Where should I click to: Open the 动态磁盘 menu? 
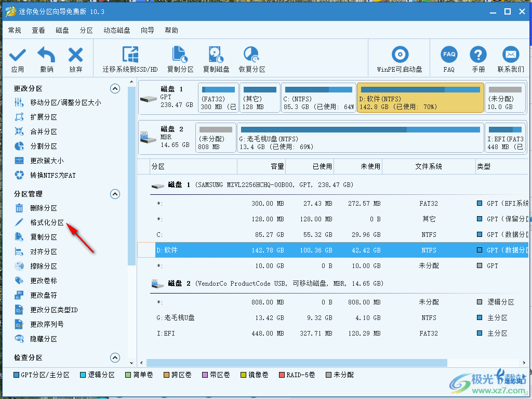coord(116,30)
